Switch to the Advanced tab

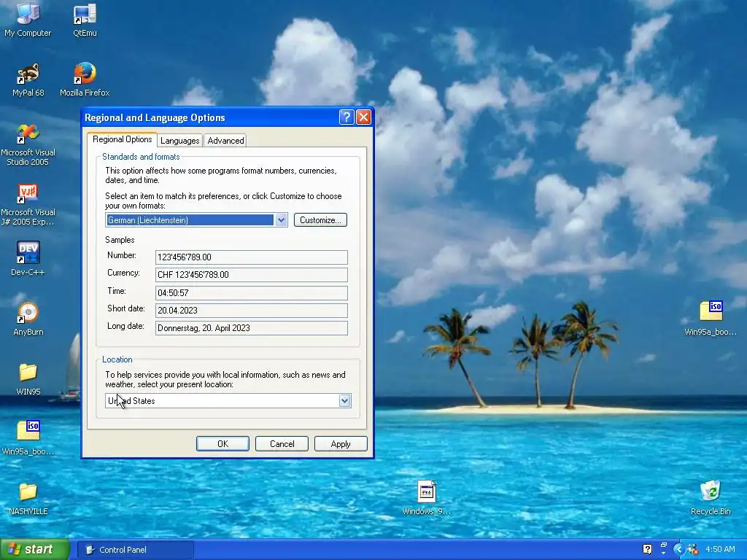point(225,141)
